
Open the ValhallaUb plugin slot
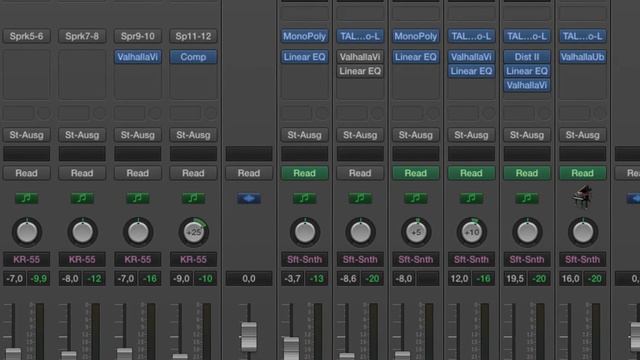pos(582,57)
